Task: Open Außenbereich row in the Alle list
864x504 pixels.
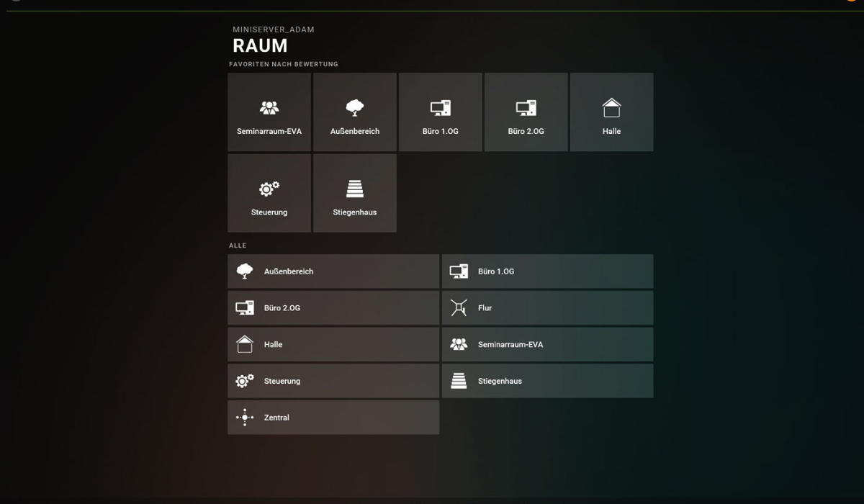Action: click(333, 271)
